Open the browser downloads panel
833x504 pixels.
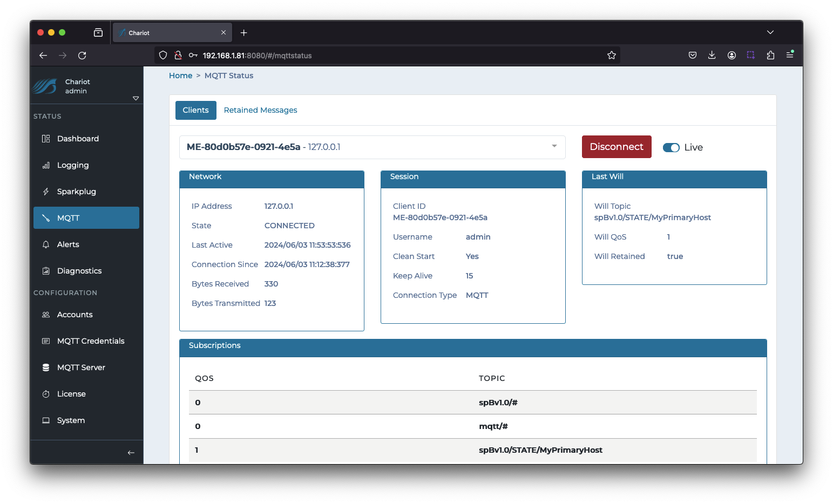point(712,55)
